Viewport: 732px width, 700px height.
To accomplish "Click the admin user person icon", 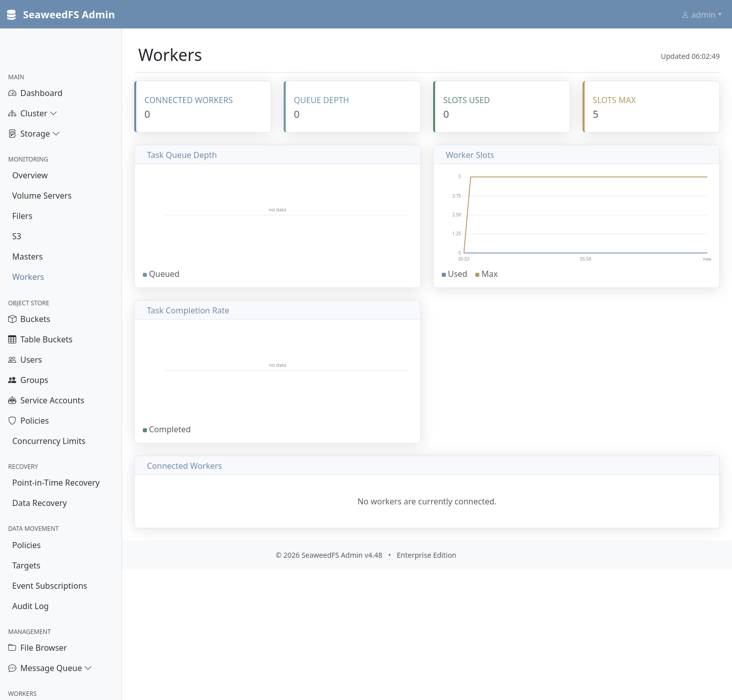I will 685,15.
